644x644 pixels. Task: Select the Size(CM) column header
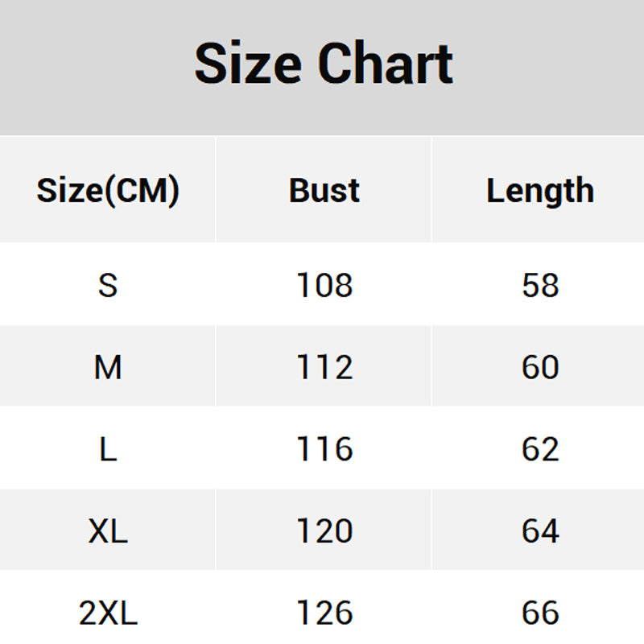pos(108,191)
